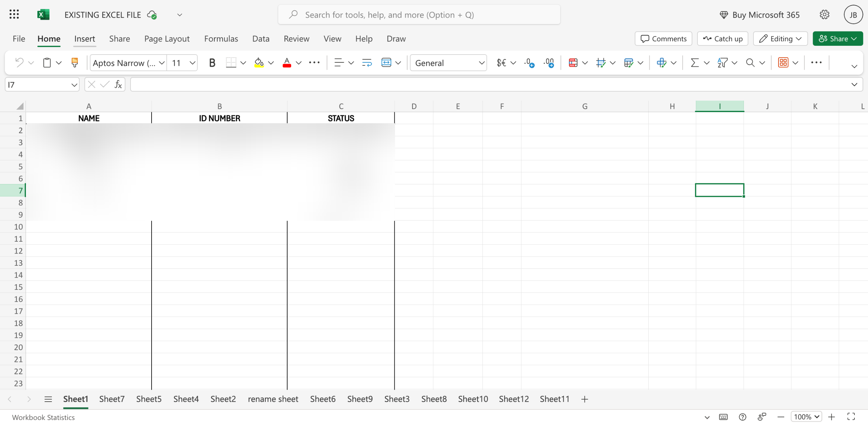
Task: Open the all sheets list icon
Action: coord(48,399)
